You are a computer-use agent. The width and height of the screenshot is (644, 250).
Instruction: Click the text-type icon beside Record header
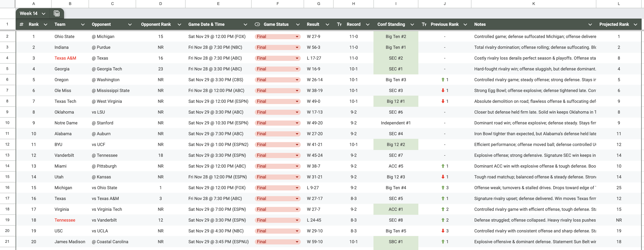339,24
